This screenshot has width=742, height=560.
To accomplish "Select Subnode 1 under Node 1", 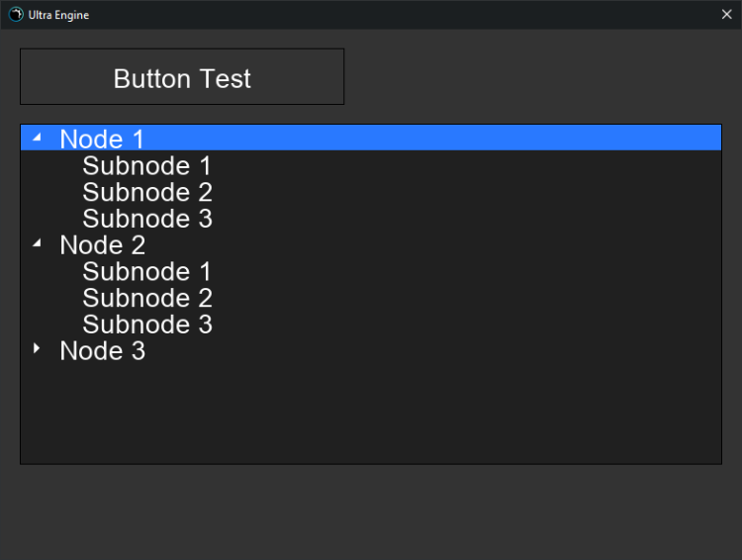I will tap(146, 165).
